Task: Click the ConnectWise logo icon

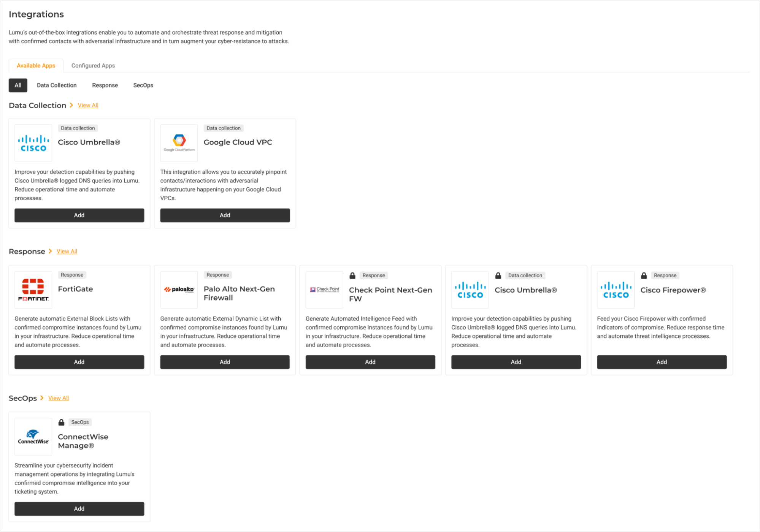Action: coord(33,436)
